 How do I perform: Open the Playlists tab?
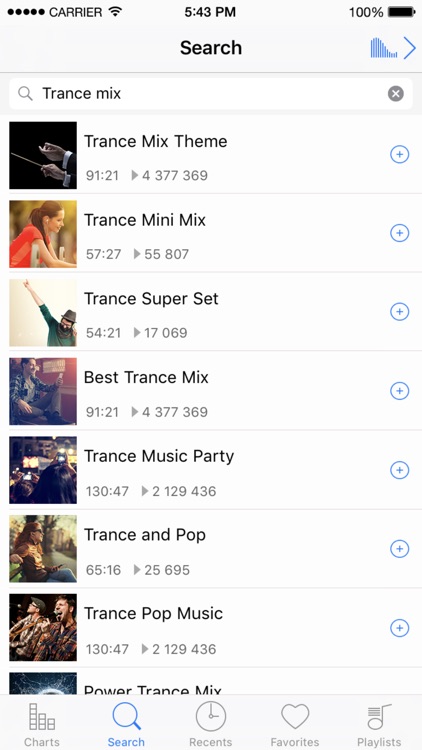coord(379,724)
